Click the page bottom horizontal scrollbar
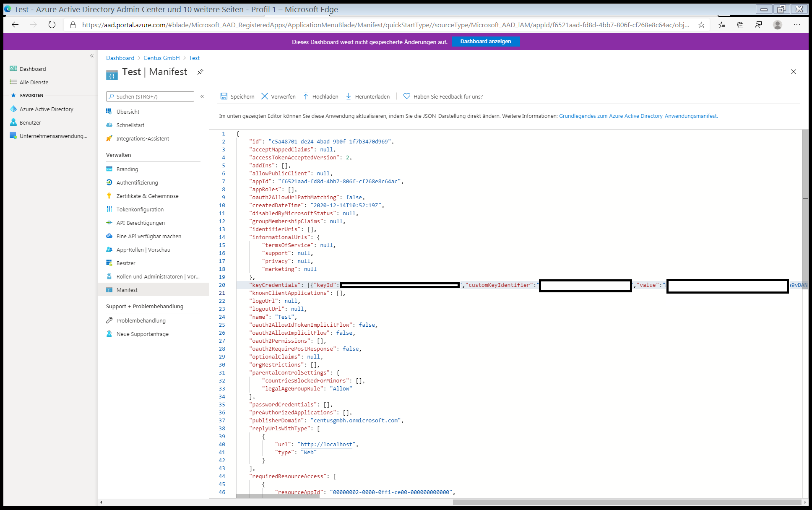Viewport: 812px width, 510px height. 627,502
